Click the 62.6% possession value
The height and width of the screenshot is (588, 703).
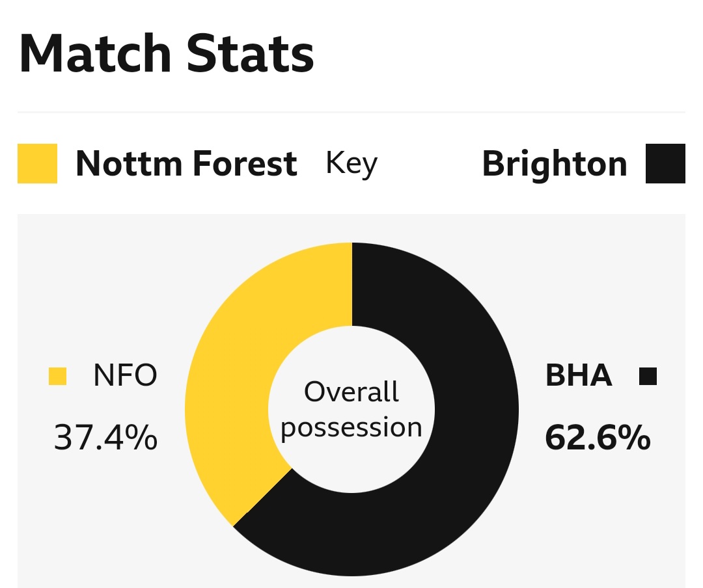click(x=598, y=437)
